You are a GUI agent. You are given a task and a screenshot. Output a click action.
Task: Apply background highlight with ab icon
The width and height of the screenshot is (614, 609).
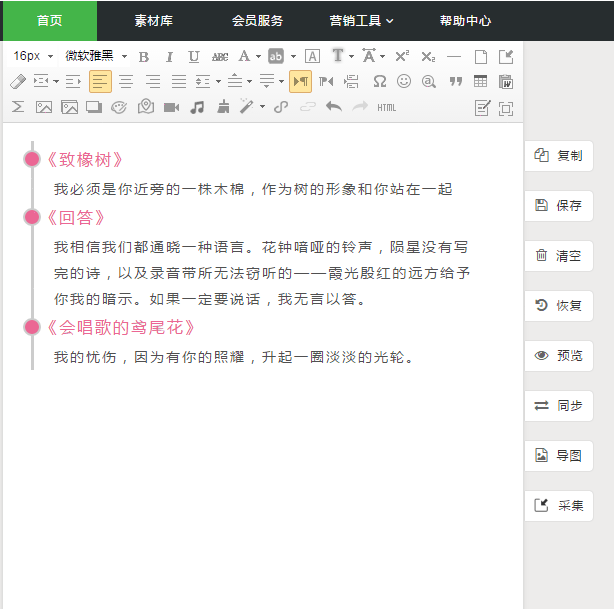click(276, 56)
